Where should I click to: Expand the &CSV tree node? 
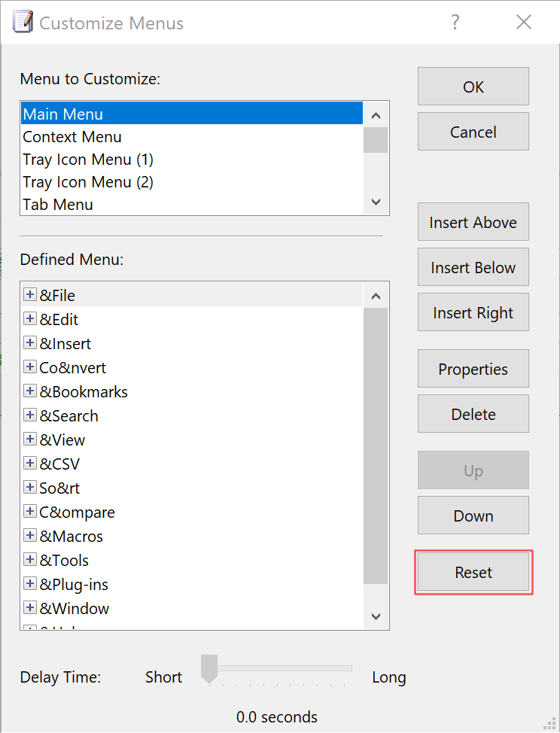pos(30,464)
